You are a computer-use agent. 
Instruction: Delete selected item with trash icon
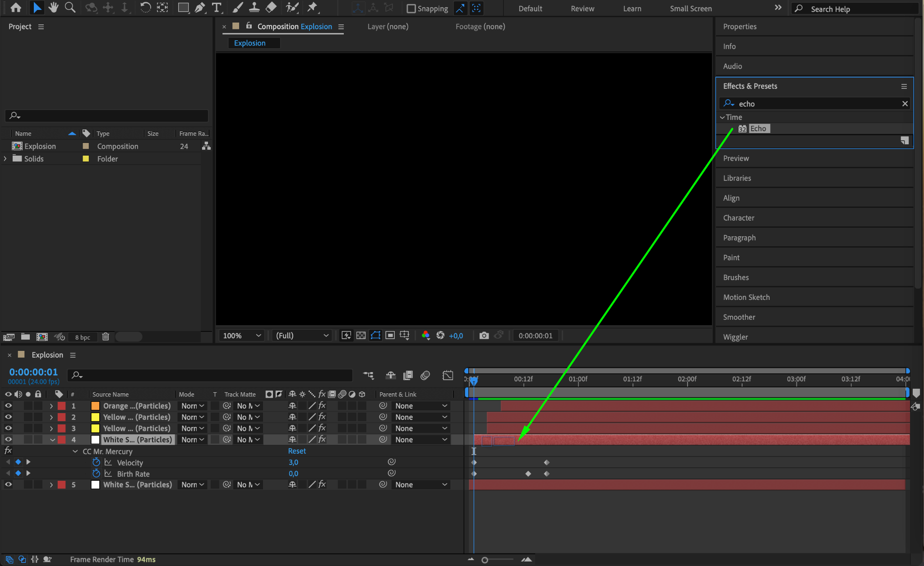coord(106,337)
